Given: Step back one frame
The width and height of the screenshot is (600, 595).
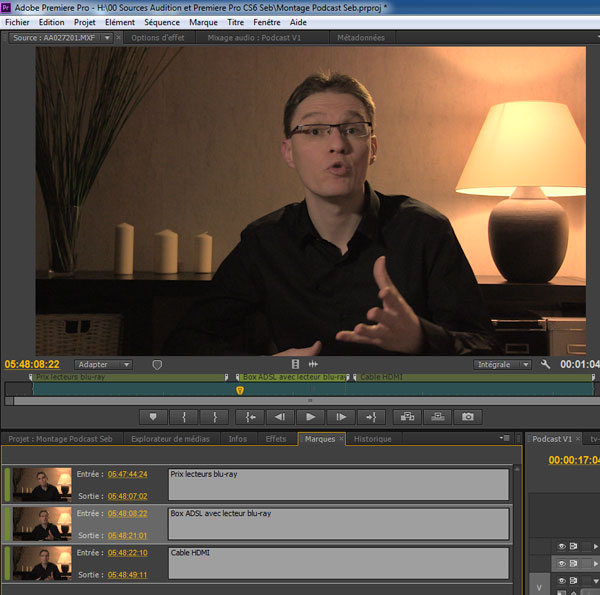Looking at the screenshot, I should click(280, 416).
